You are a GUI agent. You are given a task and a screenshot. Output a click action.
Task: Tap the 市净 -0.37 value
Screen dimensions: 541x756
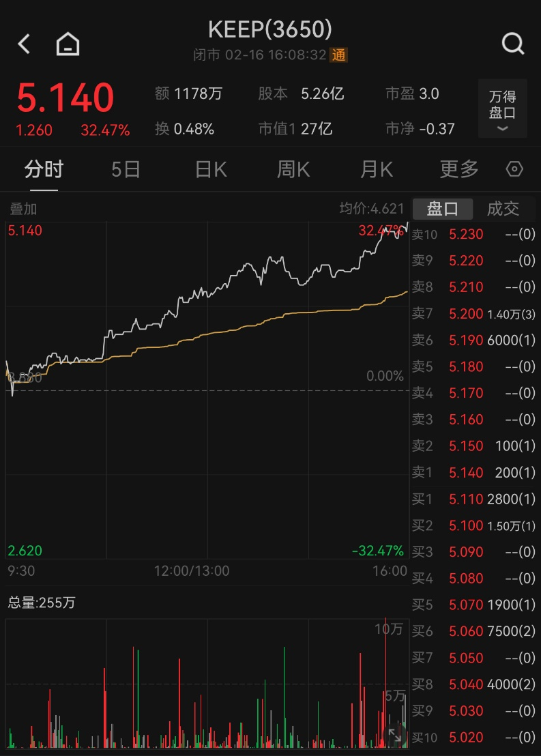(x=420, y=129)
